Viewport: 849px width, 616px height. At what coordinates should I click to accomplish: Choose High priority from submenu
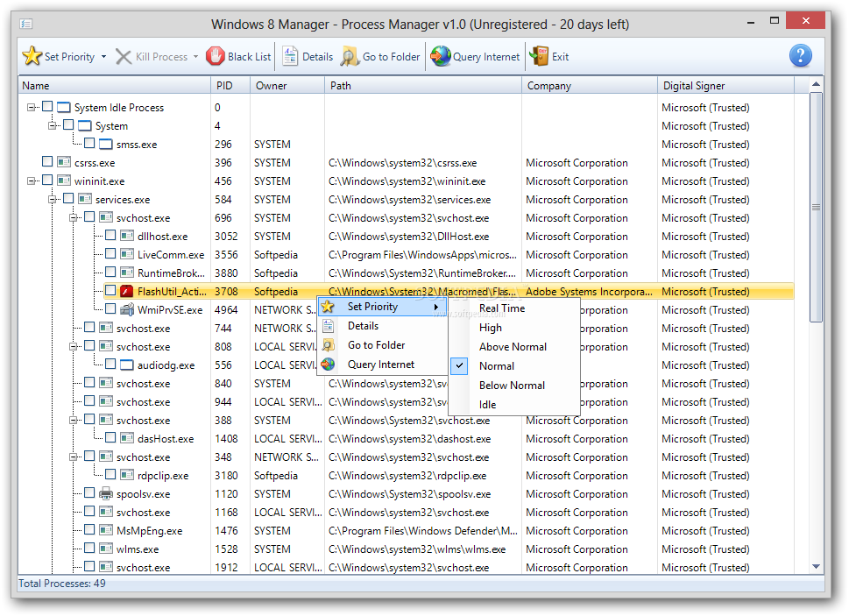(x=515, y=328)
